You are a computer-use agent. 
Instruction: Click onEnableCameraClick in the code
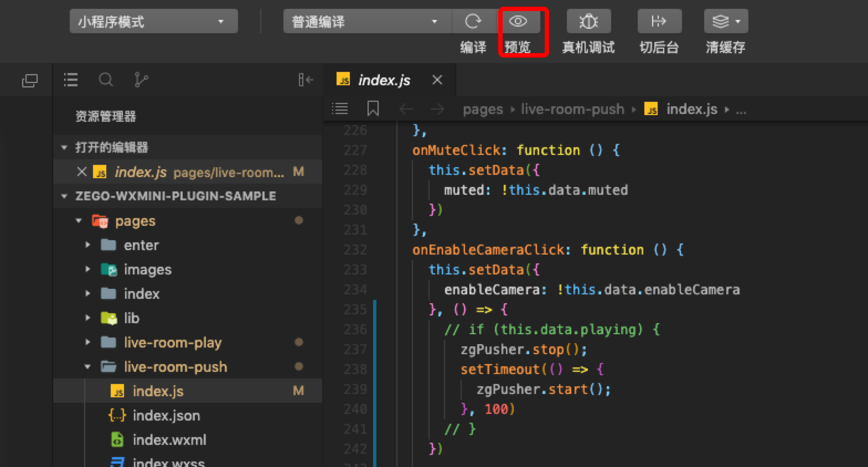(488, 250)
